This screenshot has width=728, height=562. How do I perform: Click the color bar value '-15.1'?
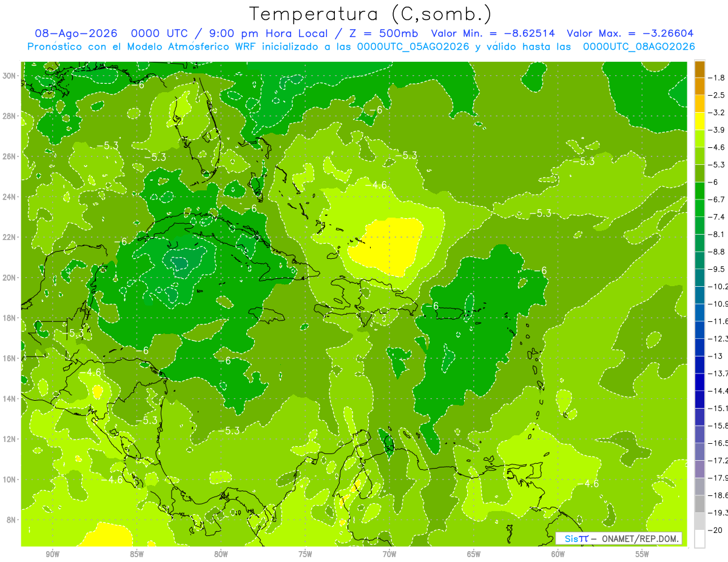[718, 407]
